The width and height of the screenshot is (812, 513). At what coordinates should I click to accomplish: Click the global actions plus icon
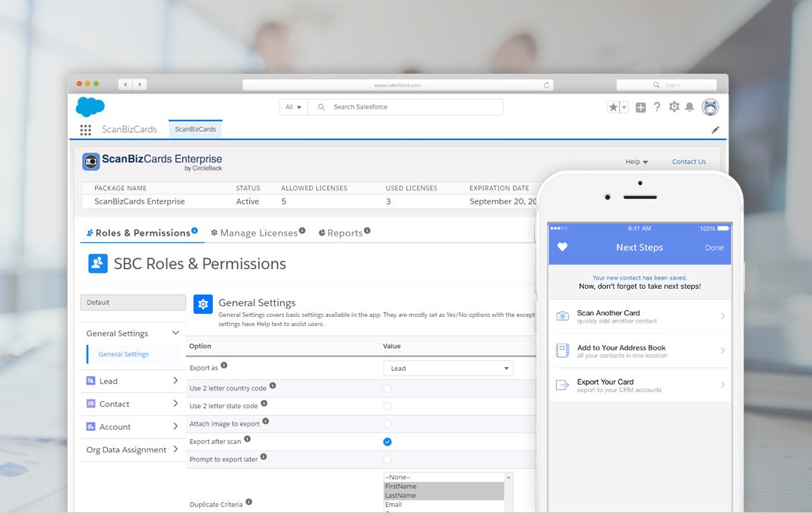click(x=640, y=107)
